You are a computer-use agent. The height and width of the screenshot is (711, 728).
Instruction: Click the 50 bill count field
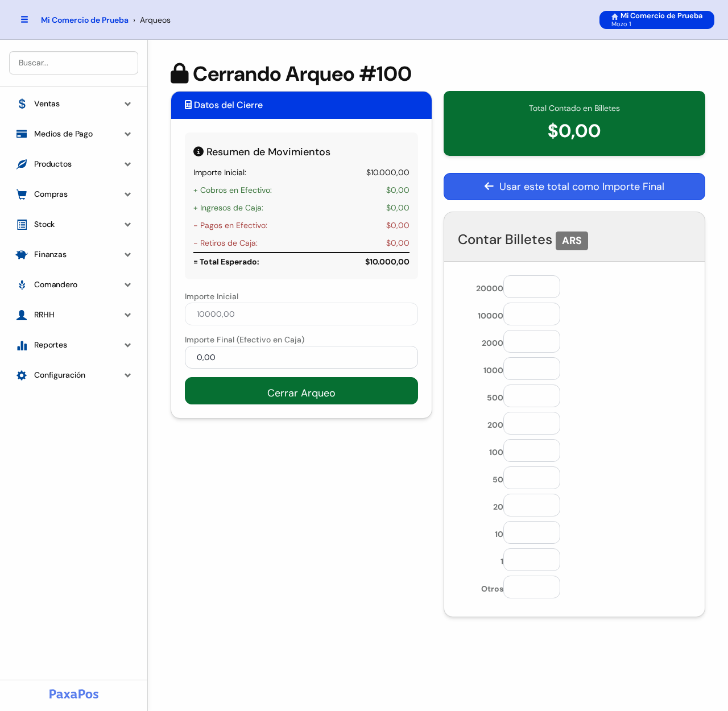coord(532,478)
